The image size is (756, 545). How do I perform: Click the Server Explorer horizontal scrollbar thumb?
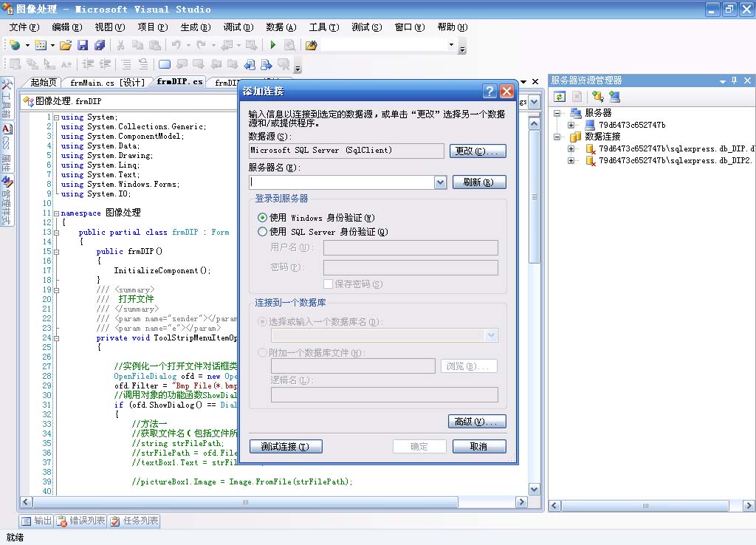tap(645, 506)
